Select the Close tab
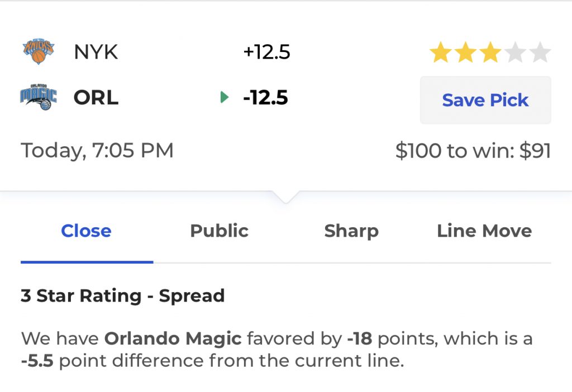This screenshot has width=572, height=392. [x=87, y=231]
